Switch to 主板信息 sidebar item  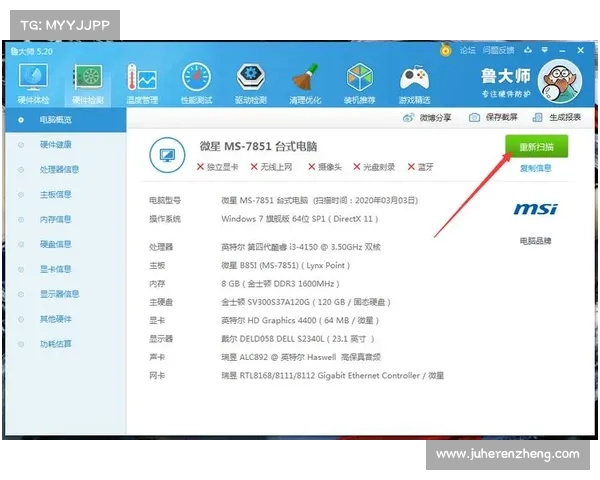[56, 195]
